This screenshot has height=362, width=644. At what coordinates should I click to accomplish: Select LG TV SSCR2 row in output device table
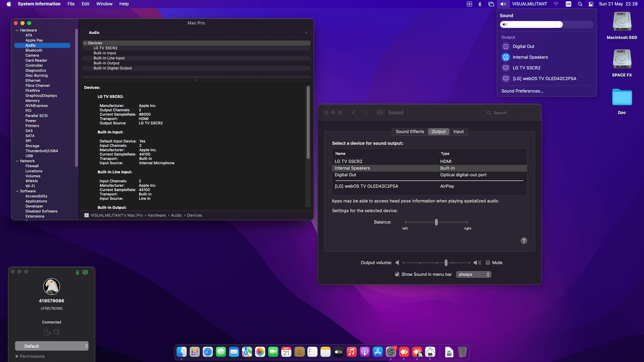point(429,161)
